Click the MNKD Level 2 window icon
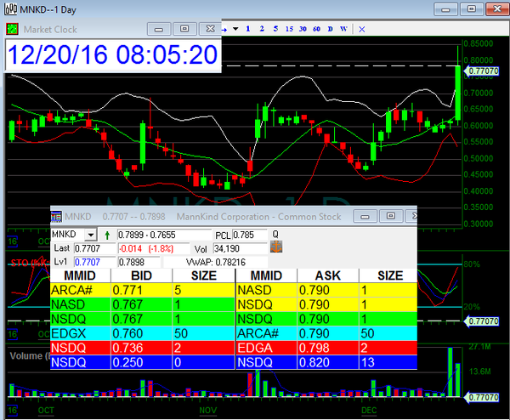 click(57, 218)
